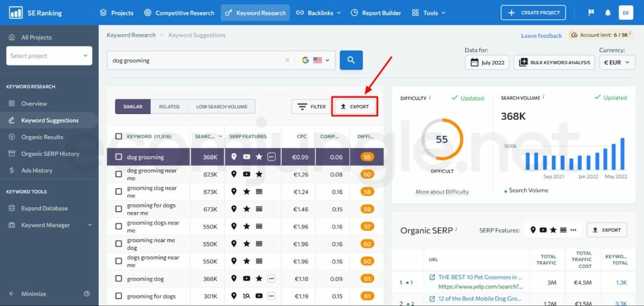Click the SE Ranking logo

(x=35, y=13)
